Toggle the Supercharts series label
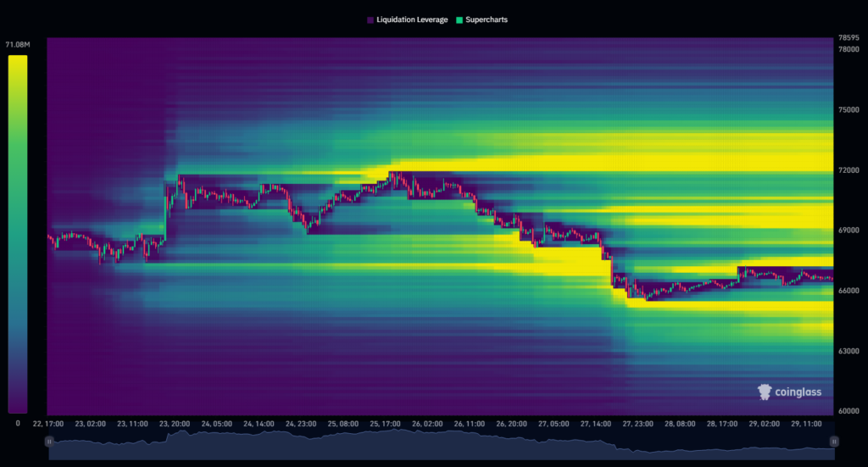 click(x=487, y=19)
